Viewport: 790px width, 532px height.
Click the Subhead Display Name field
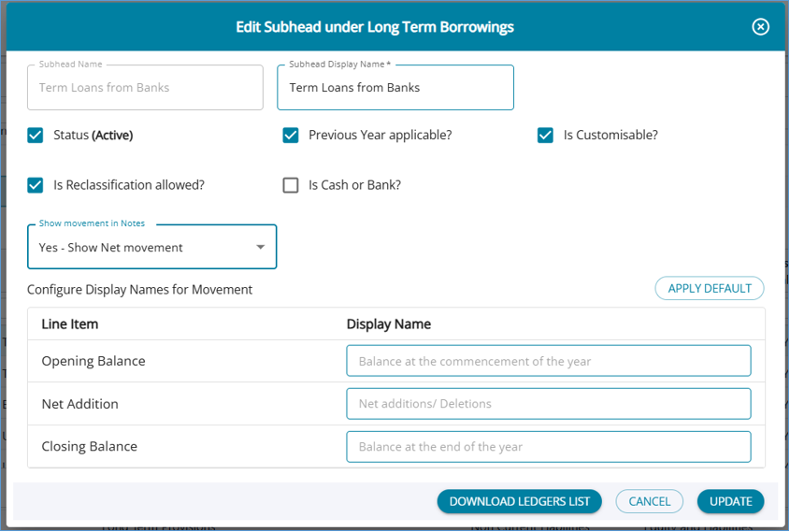coord(395,88)
